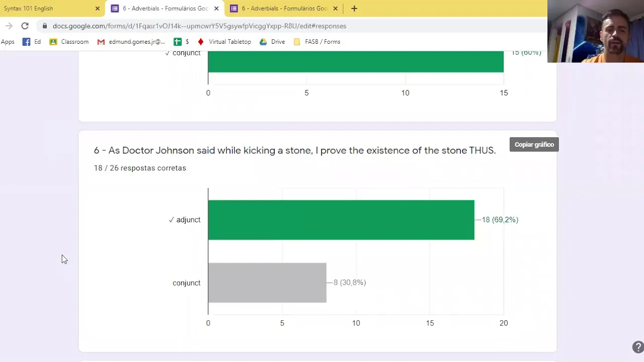This screenshot has height=362, width=644.
Task: Select the first 6 - Adverbials forms tab
Action: pos(165,9)
